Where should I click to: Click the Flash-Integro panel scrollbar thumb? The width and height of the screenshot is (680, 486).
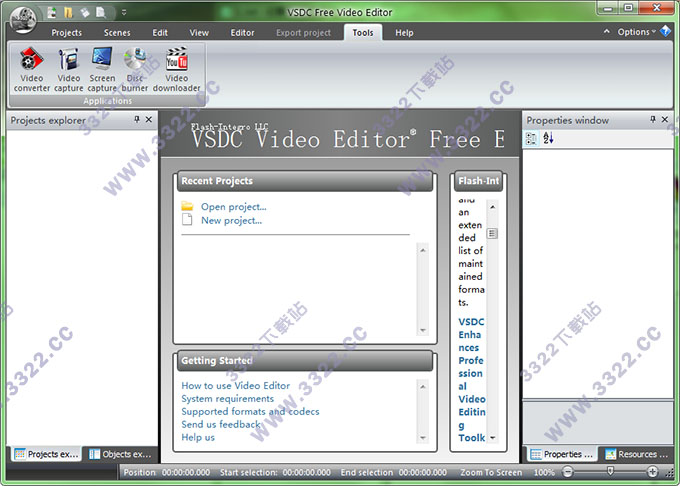coord(492,234)
